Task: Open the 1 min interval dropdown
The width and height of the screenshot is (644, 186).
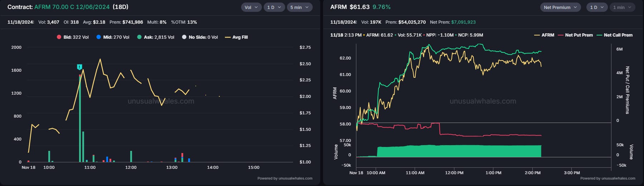Action: click(622, 7)
